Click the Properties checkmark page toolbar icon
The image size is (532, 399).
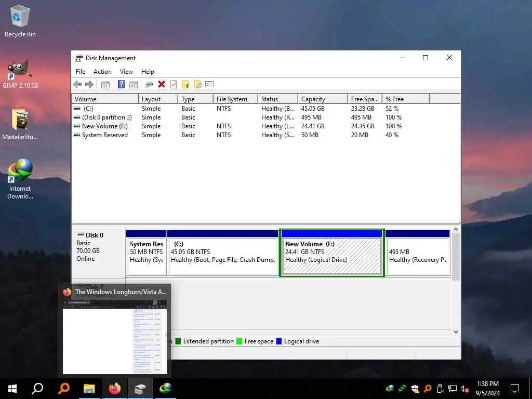174,85
